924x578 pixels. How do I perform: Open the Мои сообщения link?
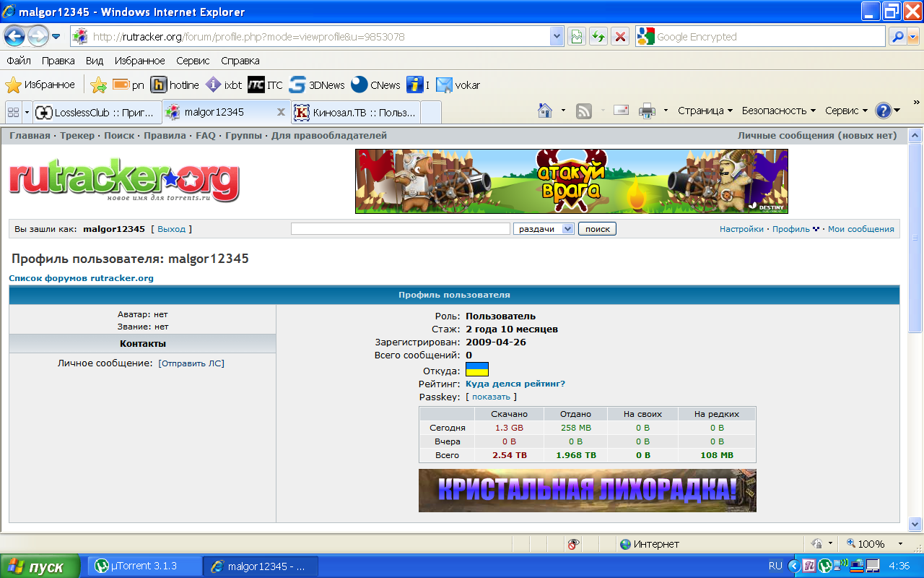pos(860,229)
